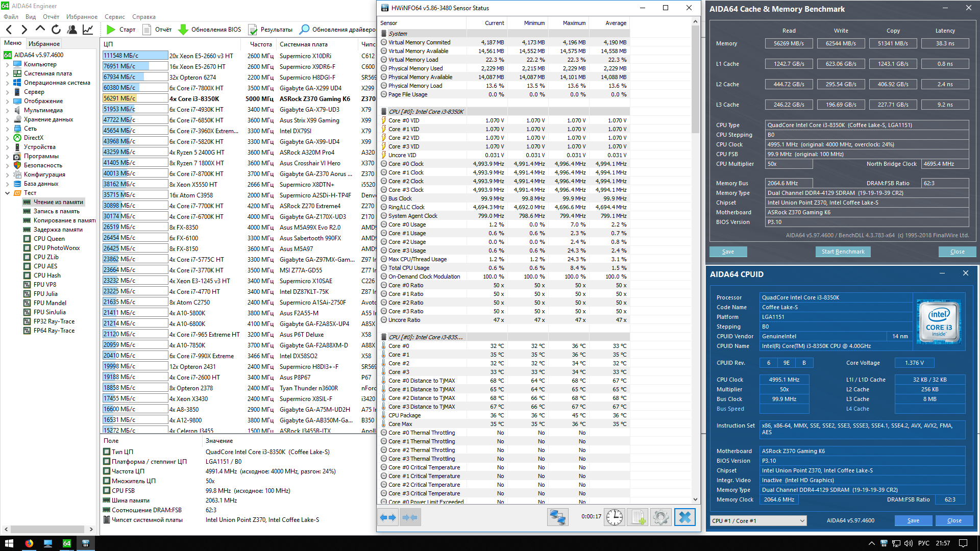Select Запись в память tree item
The image size is (980, 551).
pos(56,211)
